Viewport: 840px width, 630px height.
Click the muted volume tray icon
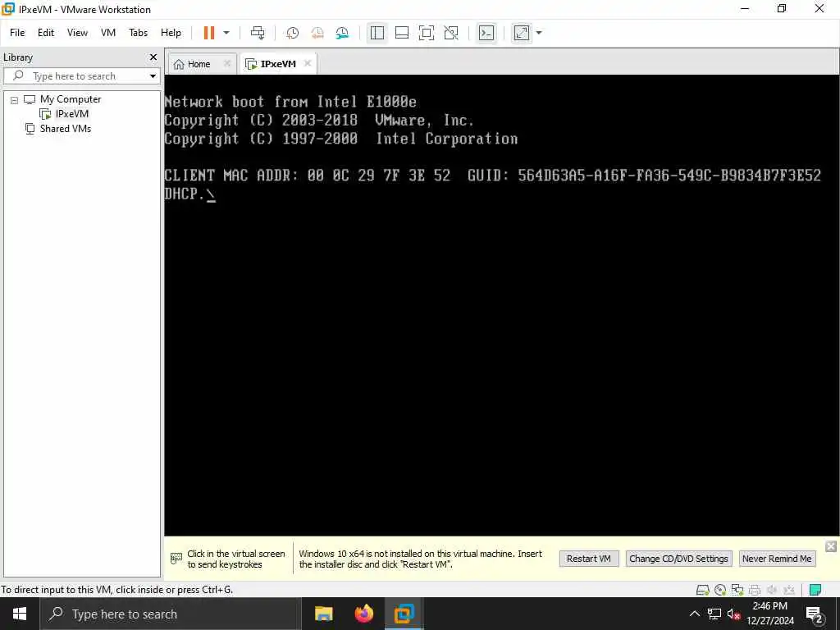pyautogui.click(x=733, y=614)
